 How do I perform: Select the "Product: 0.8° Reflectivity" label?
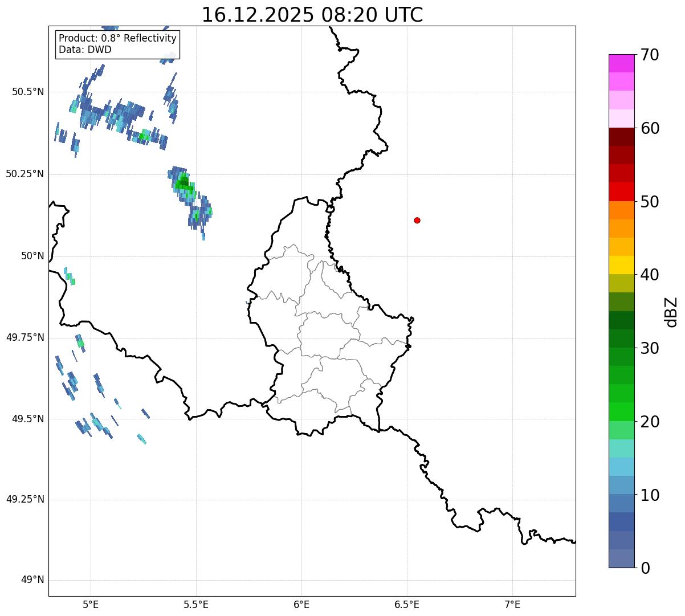(x=118, y=38)
